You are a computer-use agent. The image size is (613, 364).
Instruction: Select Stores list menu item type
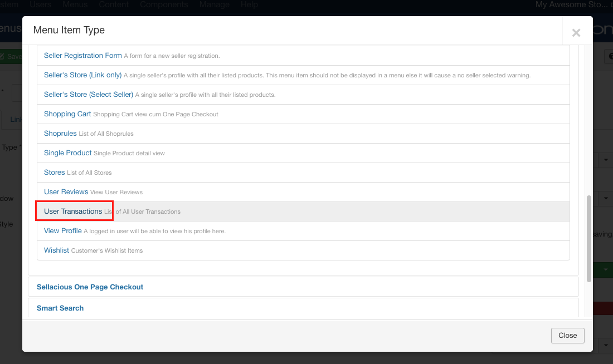pos(55,173)
